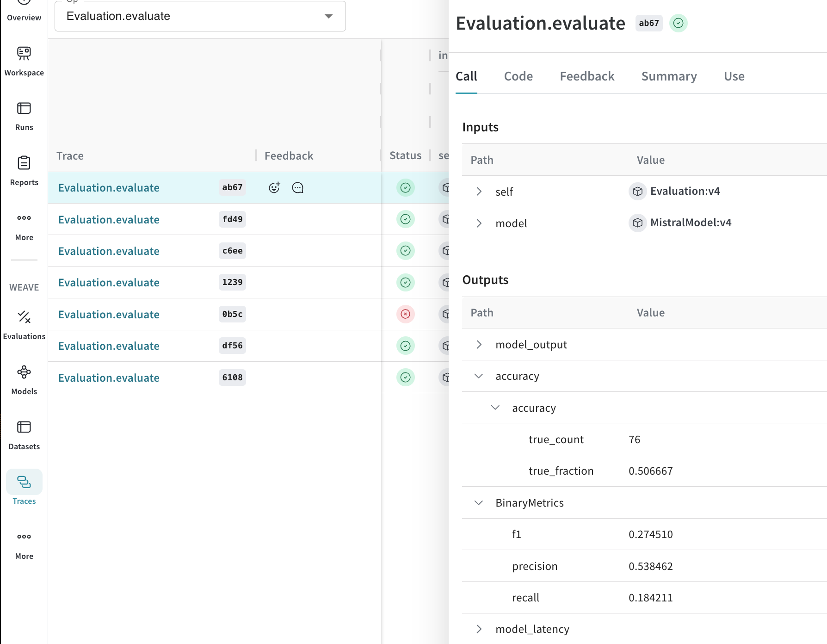Expand the model input row
Screen dimensions: 827x644
point(479,223)
